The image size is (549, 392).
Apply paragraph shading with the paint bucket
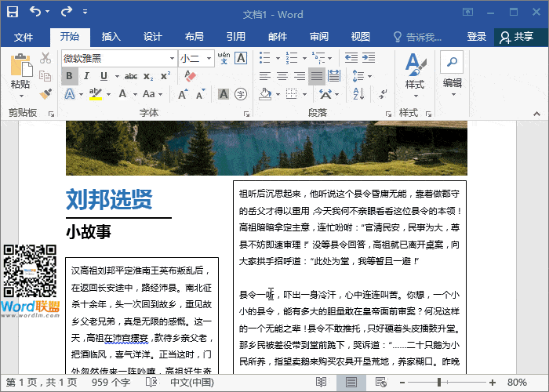point(265,94)
